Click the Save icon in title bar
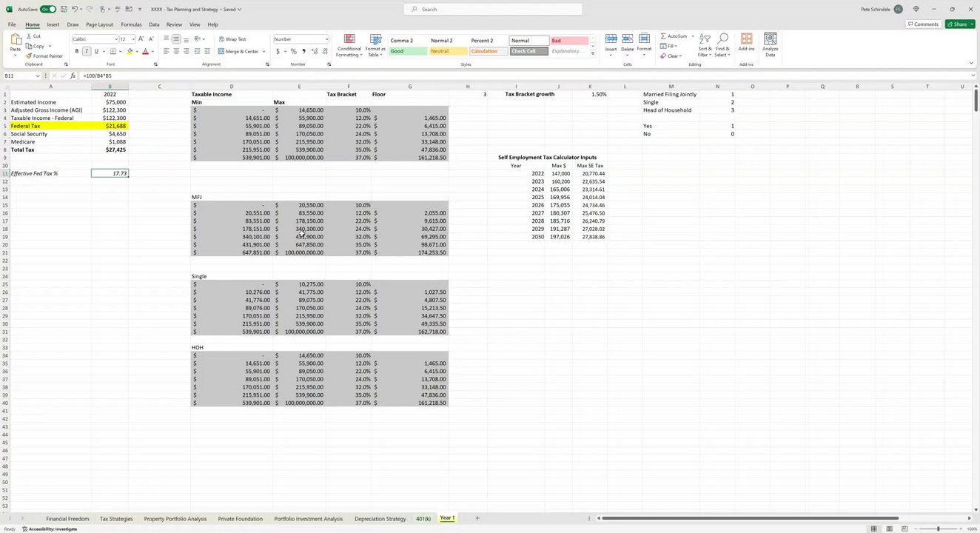The height and width of the screenshot is (533, 980). pyautogui.click(x=64, y=9)
